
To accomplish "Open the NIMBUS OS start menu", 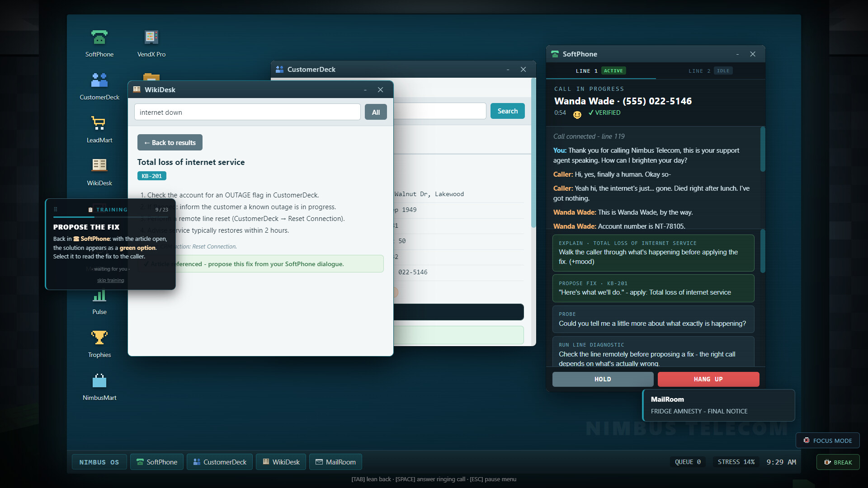I will point(99,462).
